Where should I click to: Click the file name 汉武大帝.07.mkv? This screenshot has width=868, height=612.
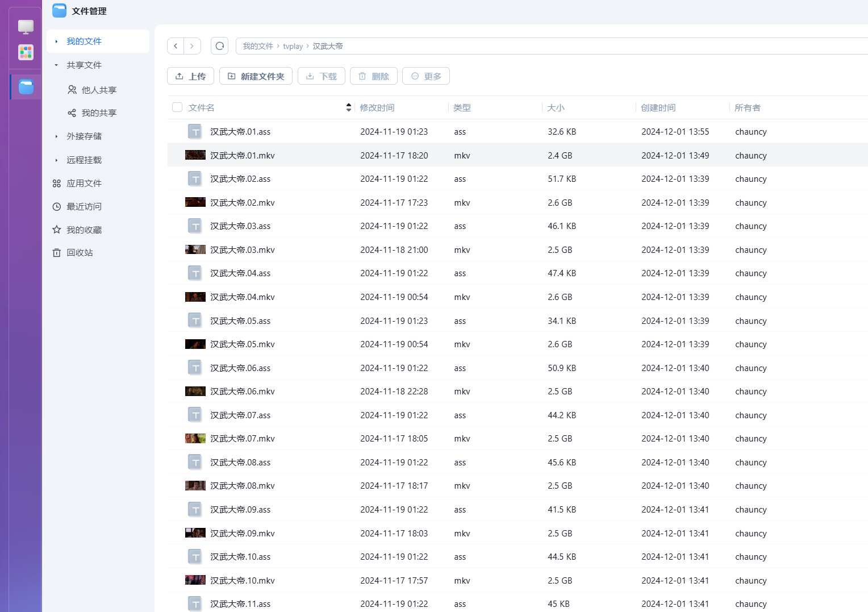[x=243, y=439]
